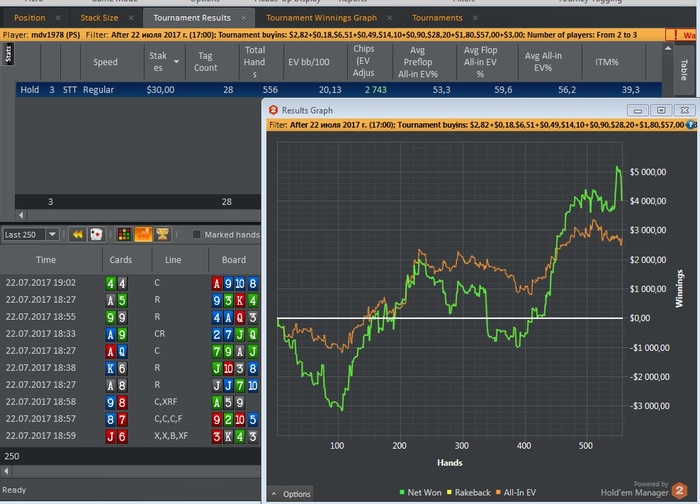The width and height of the screenshot is (700, 504).
Task: Close the Position tab
Action: click(x=58, y=18)
